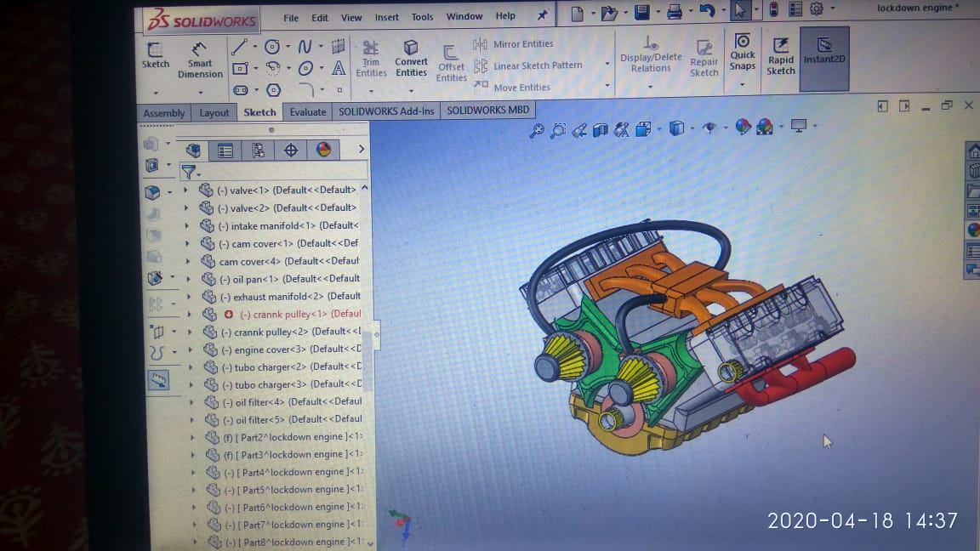Select the Smart Dimension tool

coord(200,60)
